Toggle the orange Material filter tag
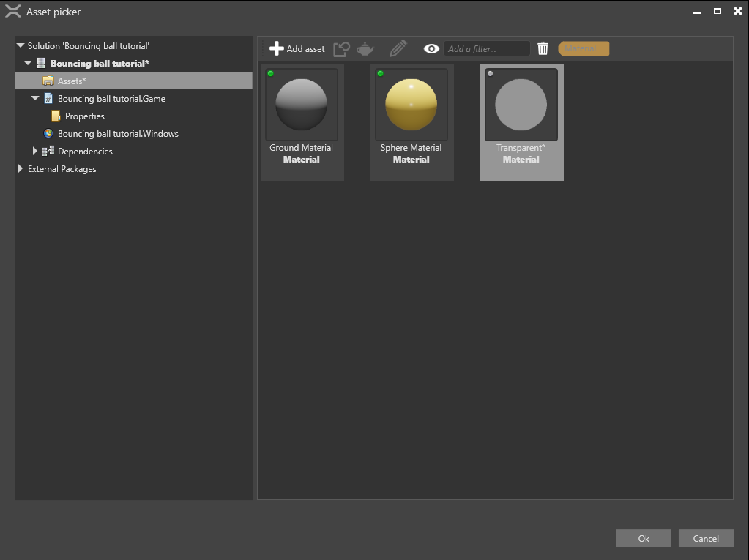This screenshot has width=749, height=560. coord(583,48)
